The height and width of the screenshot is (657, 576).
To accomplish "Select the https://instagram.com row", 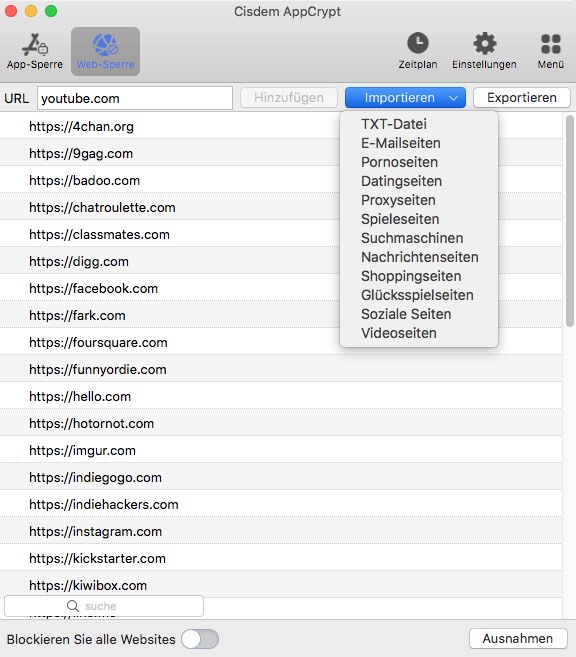I will click(x=281, y=531).
